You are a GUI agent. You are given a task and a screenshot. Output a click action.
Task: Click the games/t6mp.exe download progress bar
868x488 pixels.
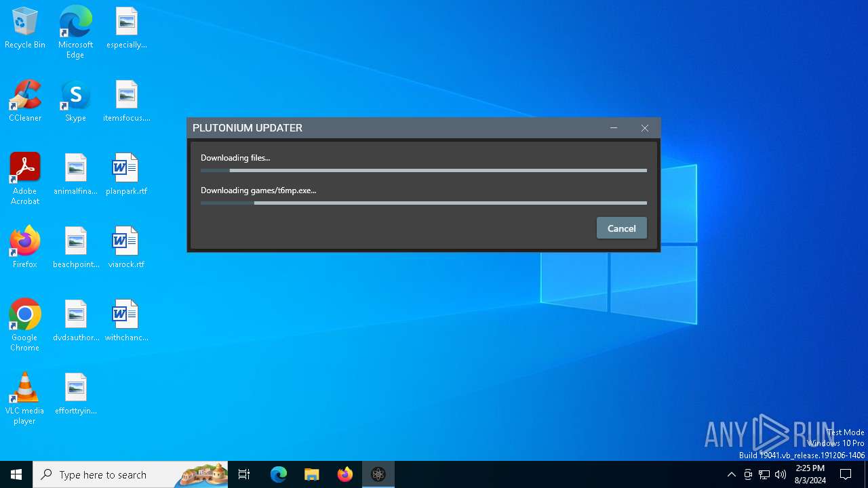click(424, 203)
